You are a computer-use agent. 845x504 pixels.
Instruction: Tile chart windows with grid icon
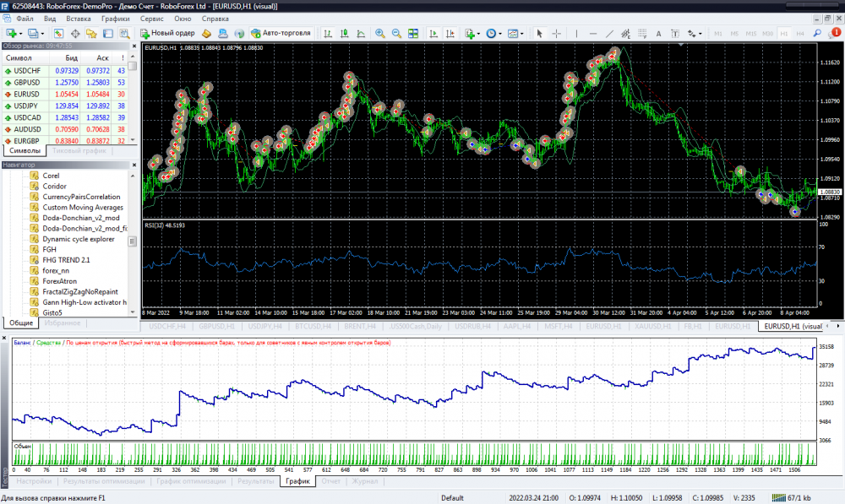413,34
